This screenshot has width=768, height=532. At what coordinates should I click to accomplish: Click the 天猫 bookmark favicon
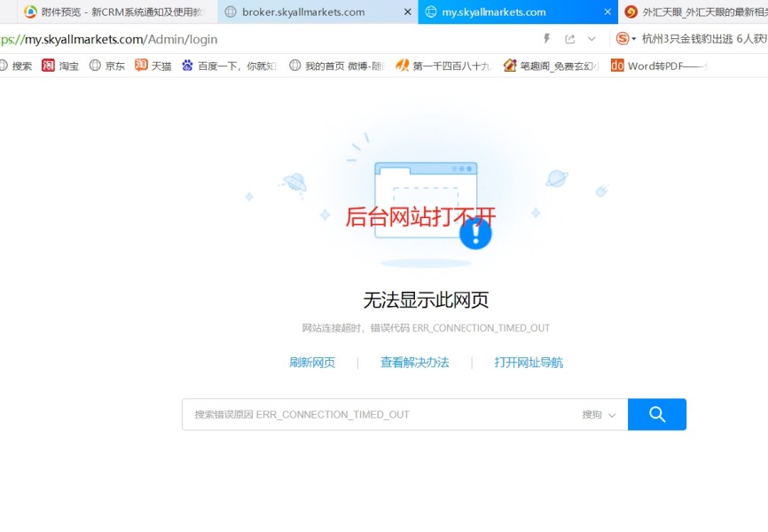[x=141, y=65]
